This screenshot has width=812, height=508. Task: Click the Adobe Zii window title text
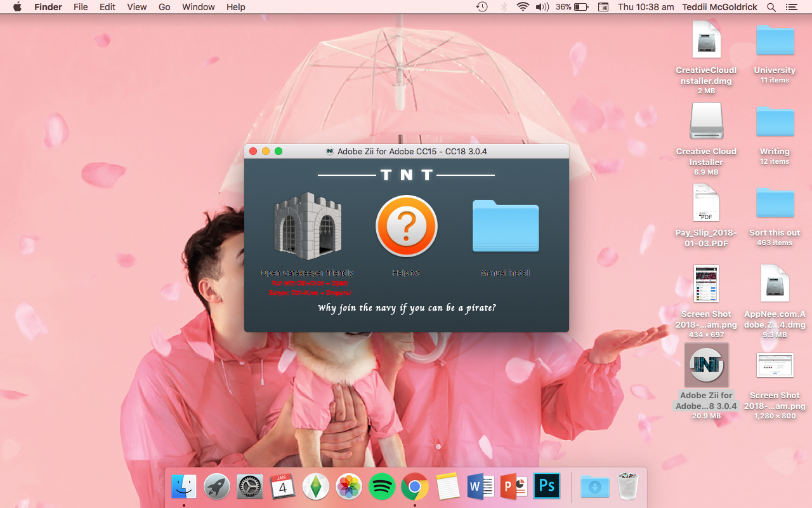[412, 151]
